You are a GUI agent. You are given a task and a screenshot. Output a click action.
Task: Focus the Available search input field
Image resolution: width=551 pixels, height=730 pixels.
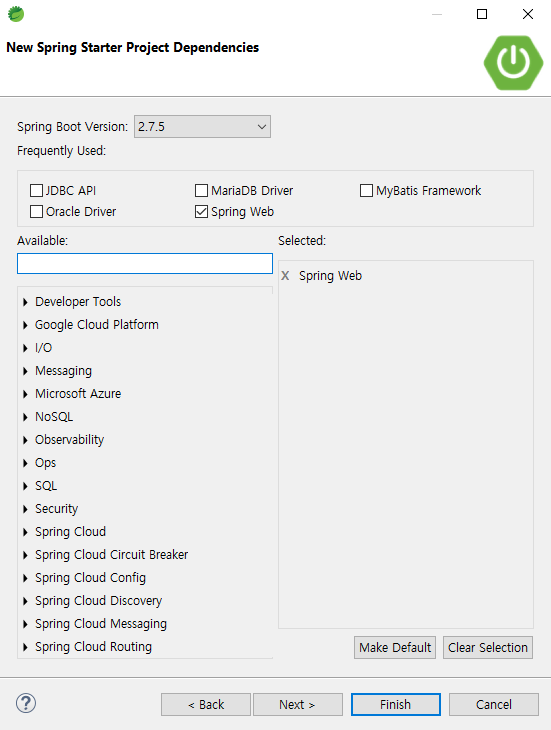(x=145, y=264)
